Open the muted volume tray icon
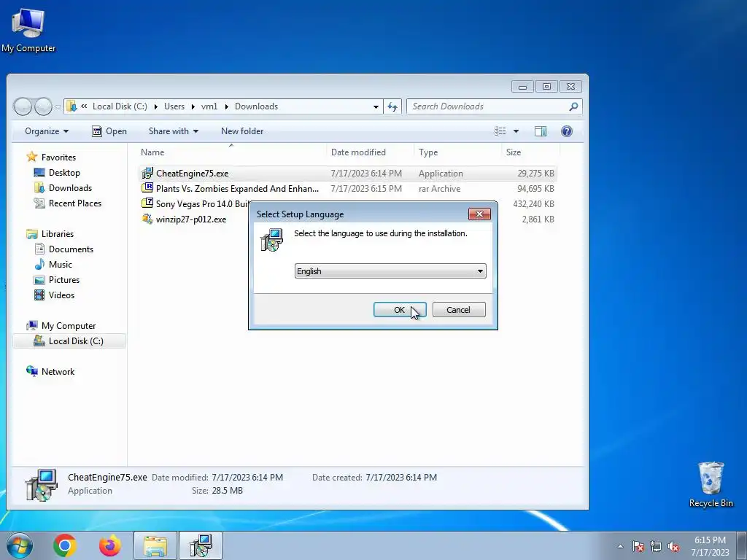747x560 pixels. click(x=673, y=546)
